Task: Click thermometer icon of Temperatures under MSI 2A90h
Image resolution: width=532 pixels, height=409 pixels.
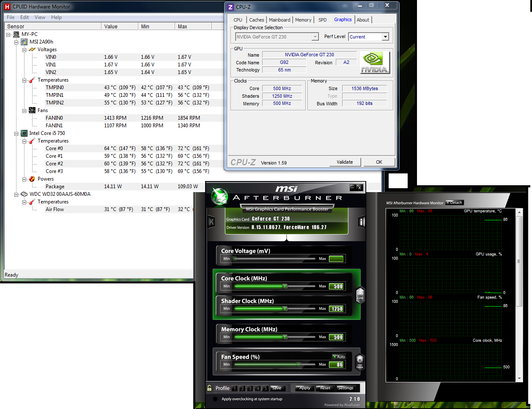Action: pyautogui.click(x=32, y=80)
